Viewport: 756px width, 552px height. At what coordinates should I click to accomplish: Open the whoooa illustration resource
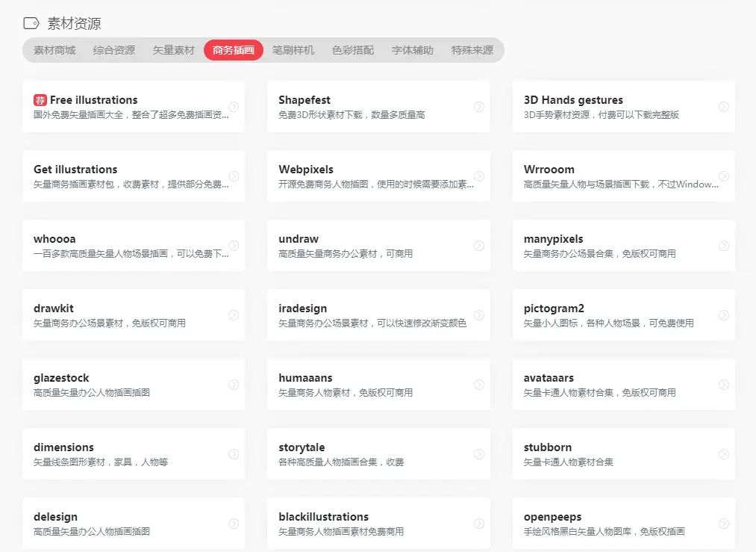(x=134, y=245)
